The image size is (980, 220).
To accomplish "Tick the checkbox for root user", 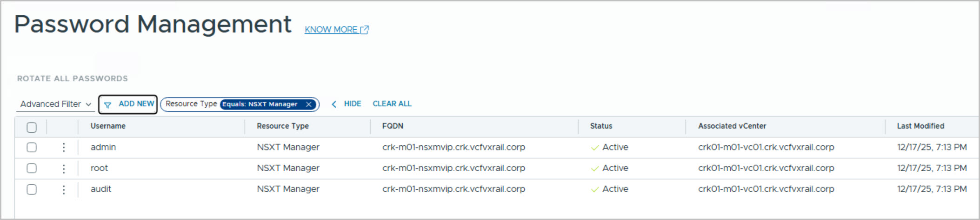I will (x=32, y=168).
